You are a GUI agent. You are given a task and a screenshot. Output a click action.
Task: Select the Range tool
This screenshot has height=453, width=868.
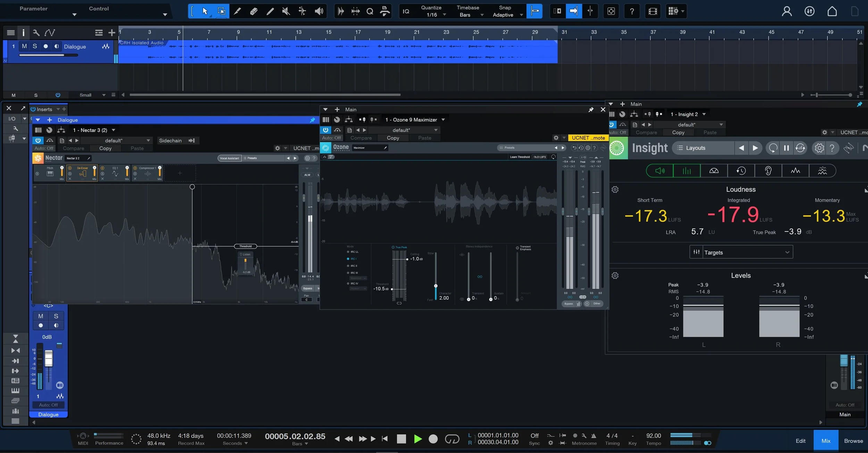coord(221,11)
